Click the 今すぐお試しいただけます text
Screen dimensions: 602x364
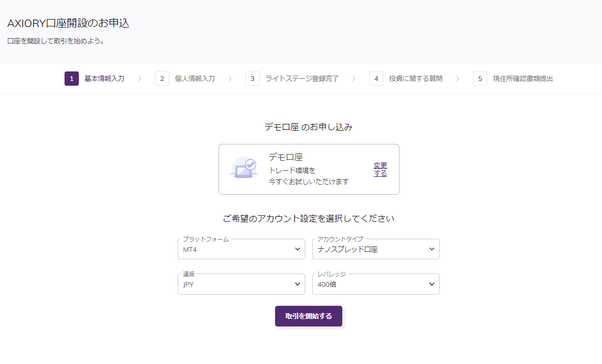[x=309, y=181]
